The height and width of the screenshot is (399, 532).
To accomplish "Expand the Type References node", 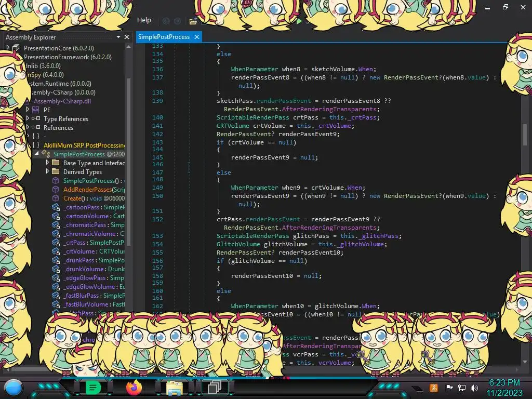I will [28, 118].
